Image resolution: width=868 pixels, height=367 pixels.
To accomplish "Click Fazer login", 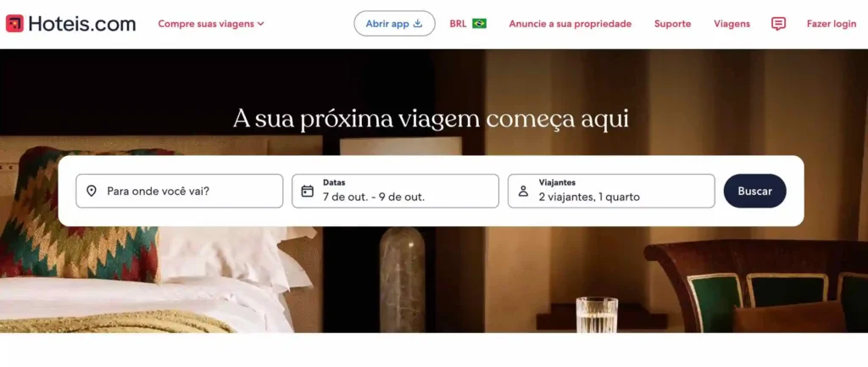I will 831,24.
